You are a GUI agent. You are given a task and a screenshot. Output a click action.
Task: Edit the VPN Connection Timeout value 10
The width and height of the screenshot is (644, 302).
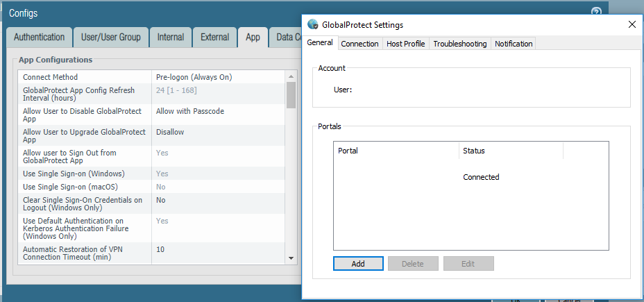[160, 249]
